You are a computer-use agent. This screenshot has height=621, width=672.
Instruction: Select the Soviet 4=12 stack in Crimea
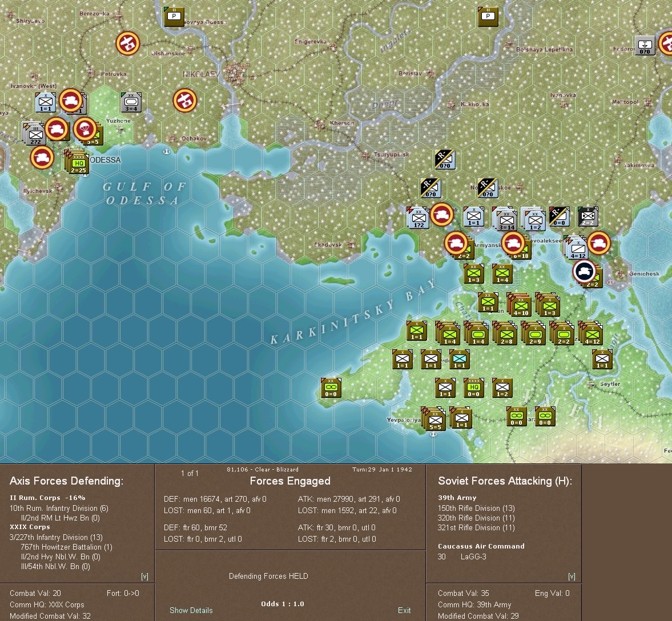(x=593, y=334)
